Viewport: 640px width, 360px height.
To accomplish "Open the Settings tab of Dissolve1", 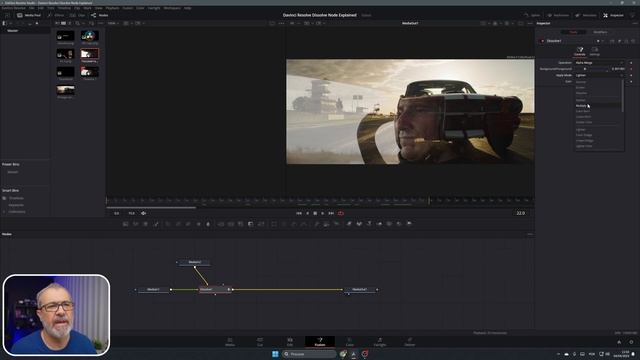I will [x=595, y=51].
